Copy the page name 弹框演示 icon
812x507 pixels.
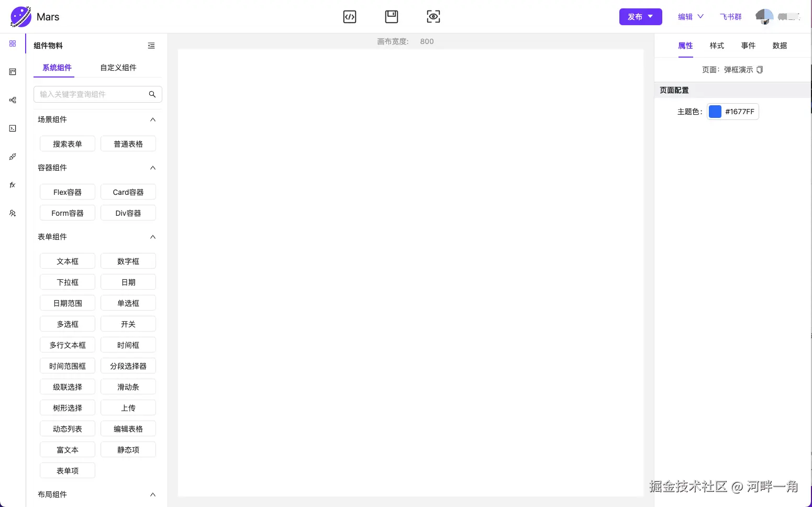click(x=760, y=70)
